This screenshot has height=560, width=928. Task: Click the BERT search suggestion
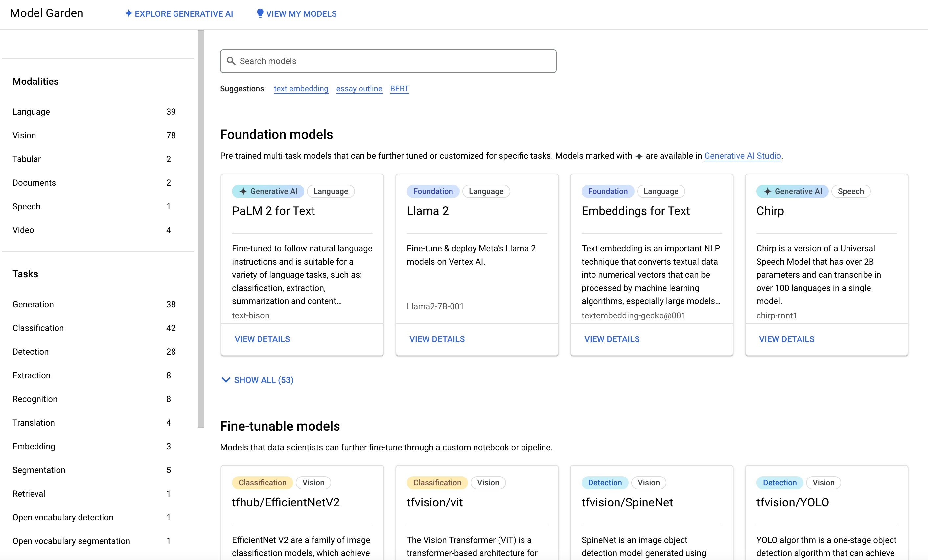pos(399,89)
